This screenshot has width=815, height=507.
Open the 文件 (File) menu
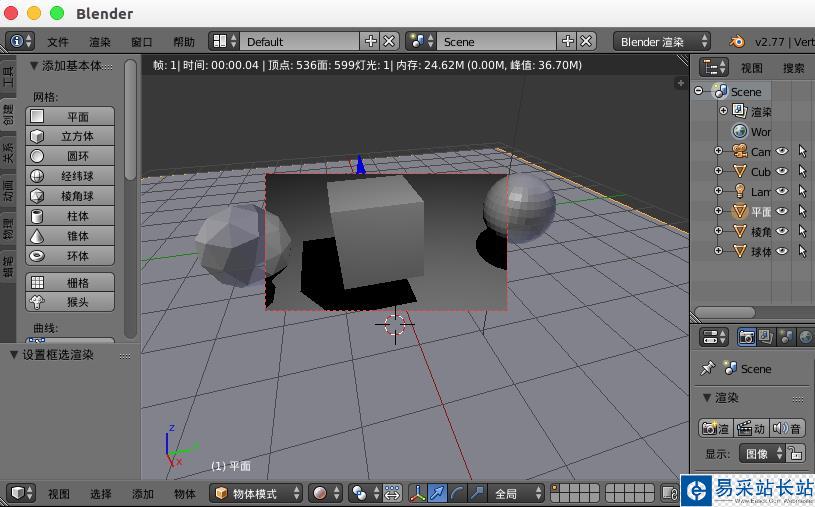[x=58, y=42]
